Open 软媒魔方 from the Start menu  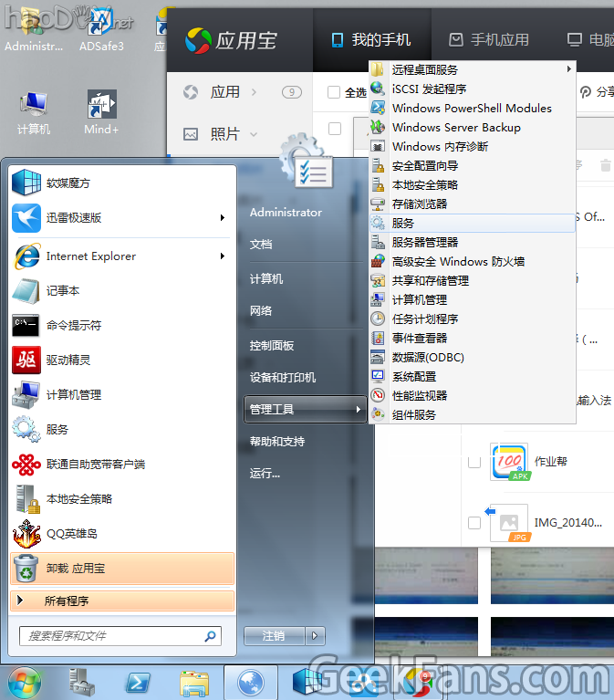(68, 183)
